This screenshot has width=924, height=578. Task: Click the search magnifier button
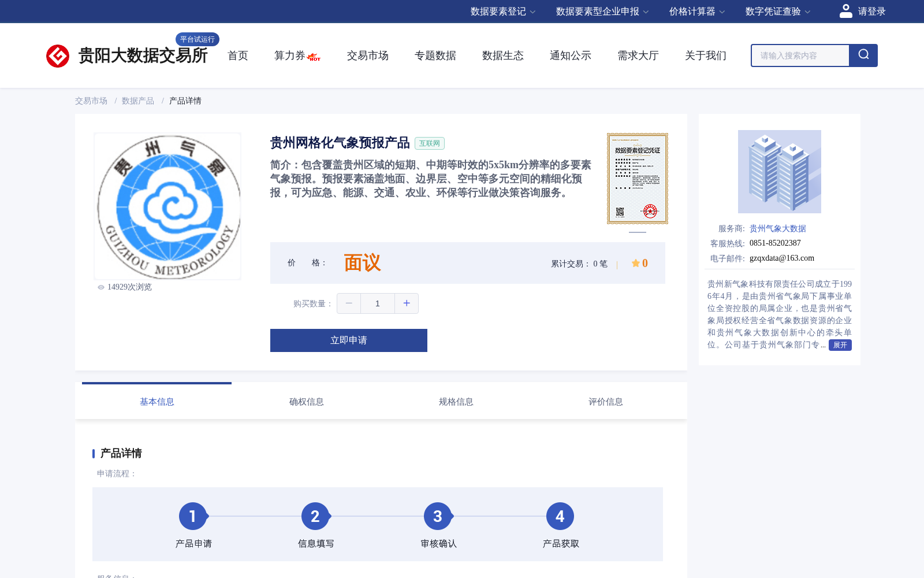(x=863, y=55)
